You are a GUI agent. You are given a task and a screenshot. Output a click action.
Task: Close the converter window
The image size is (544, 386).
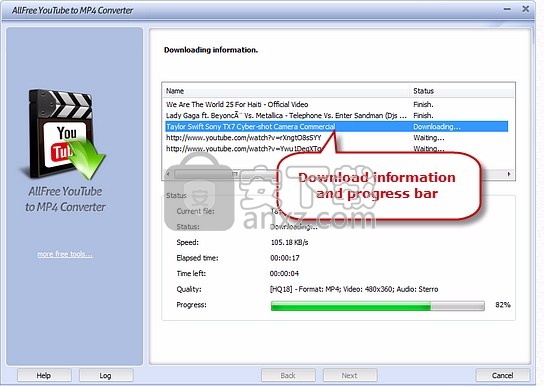(526, 9)
